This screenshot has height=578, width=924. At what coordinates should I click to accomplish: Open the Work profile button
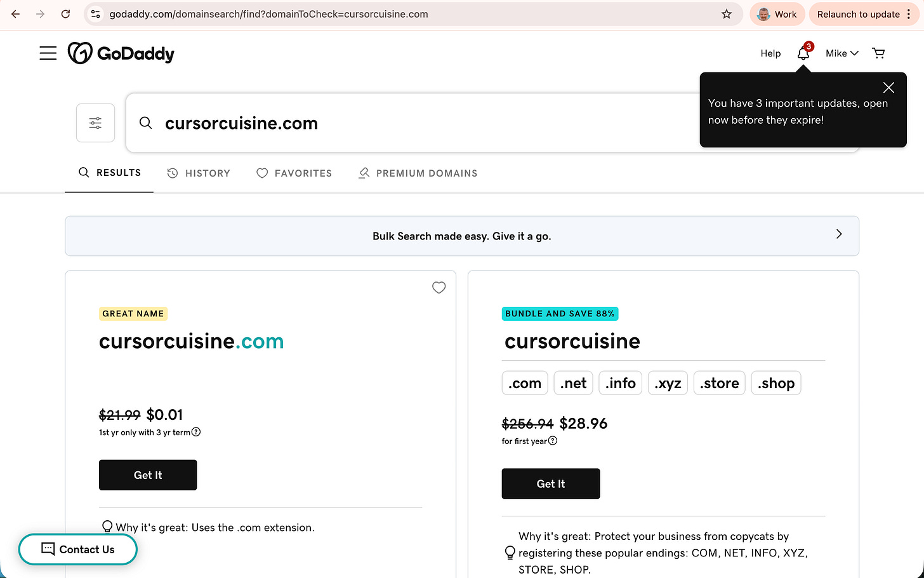(x=777, y=14)
